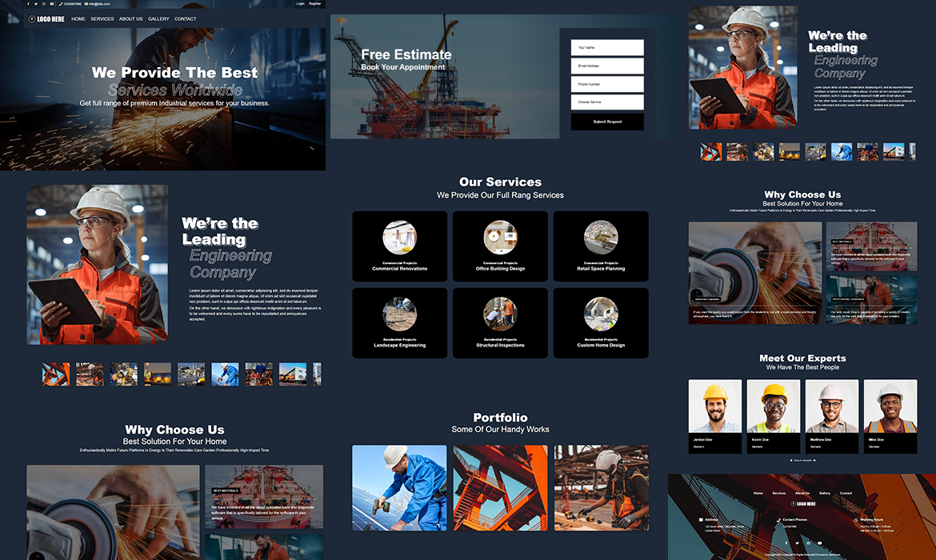Click the YouTube icon in the footer
This screenshot has width=936, height=560.
pos(819,542)
